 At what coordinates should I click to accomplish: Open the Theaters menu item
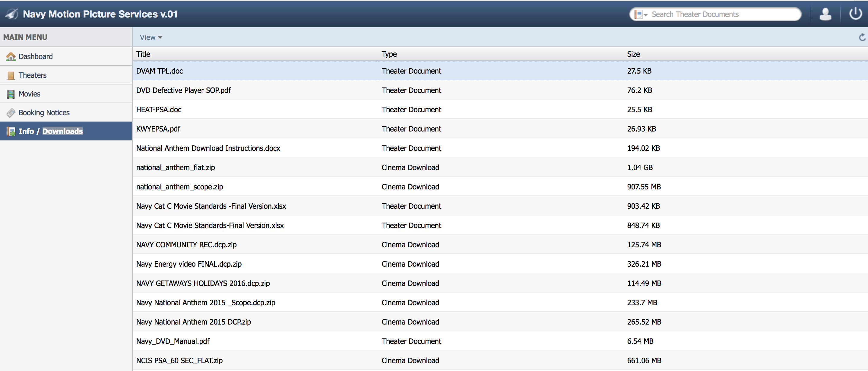tap(32, 75)
